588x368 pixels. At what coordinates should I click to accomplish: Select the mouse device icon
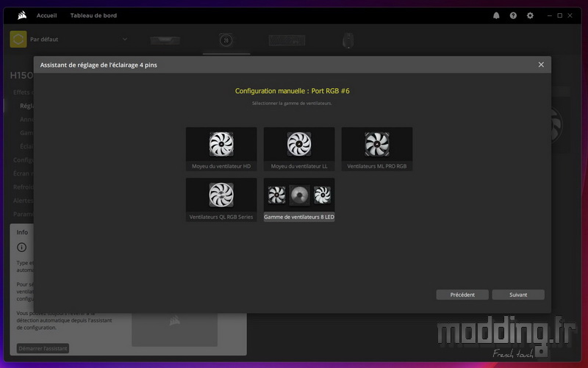[x=348, y=40]
